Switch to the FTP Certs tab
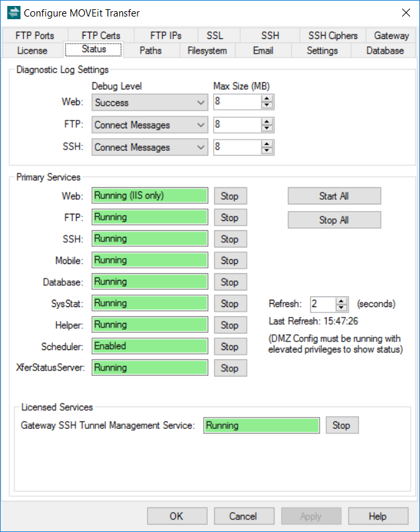This screenshot has height=532, width=420. coord(101,35)
